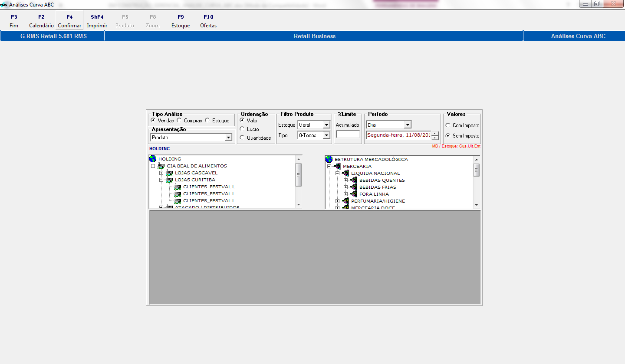Choose Com Imposto values option
The image size is (625, 364).
coord(448,125)
